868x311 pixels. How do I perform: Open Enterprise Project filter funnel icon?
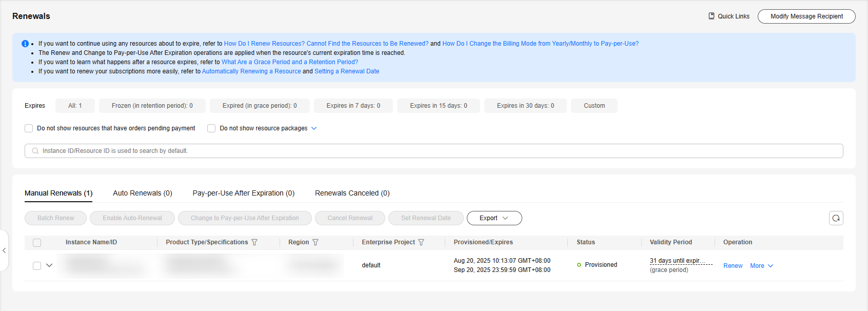pyautogui.click(x=421, y=242)
